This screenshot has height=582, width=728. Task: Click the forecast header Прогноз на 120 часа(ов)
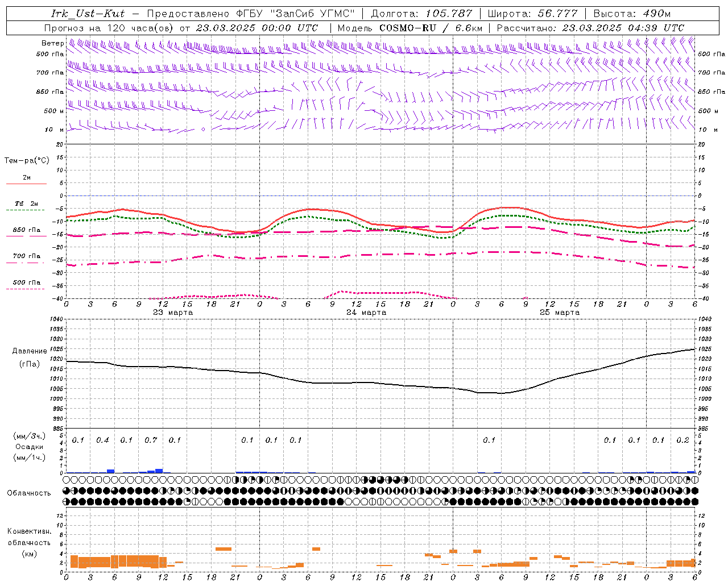click(x=110, y=28)
